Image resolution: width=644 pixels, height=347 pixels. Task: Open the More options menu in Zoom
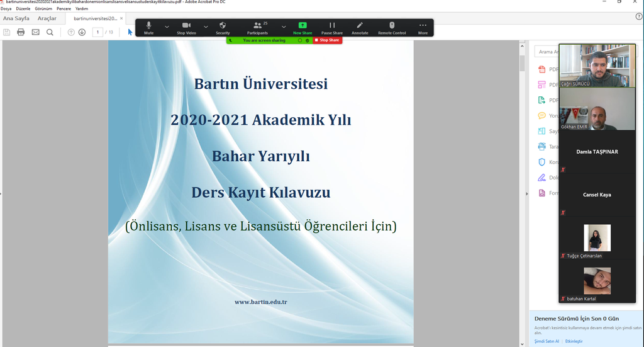pyautogui.click(x=423, y=26)
